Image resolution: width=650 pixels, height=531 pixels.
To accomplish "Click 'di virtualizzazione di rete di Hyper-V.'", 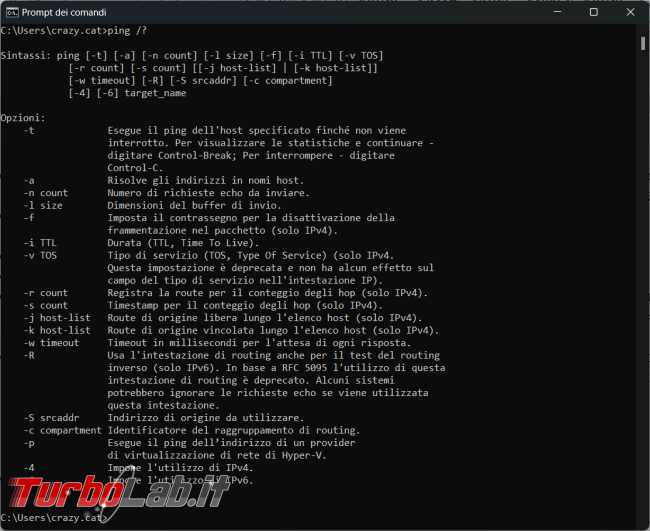I will tap(217, 455).
